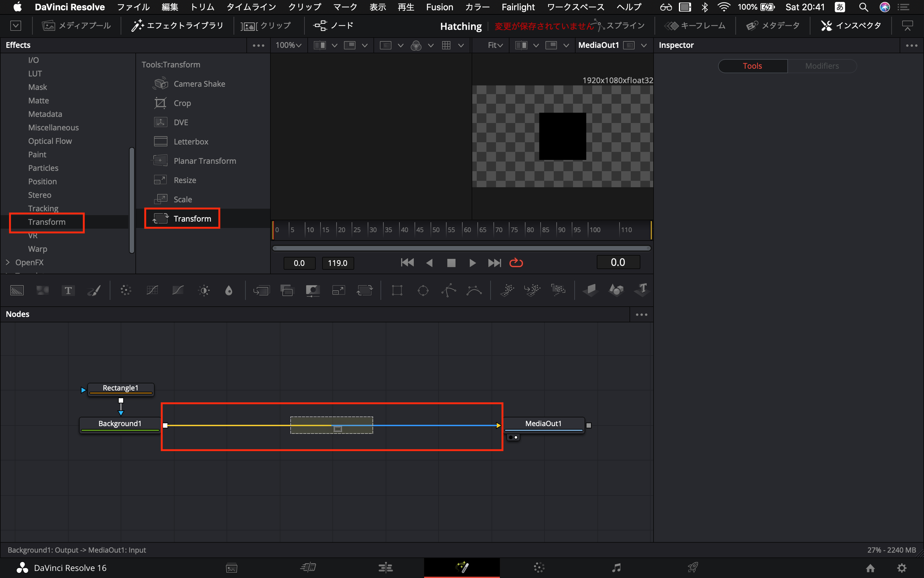
Task: Open the right viewer Fit zoom dropdown
Action: tap(495, 45)
